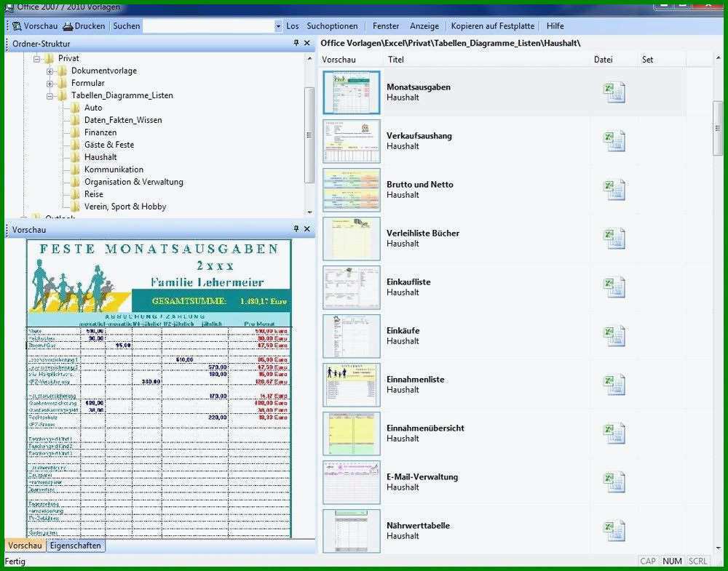The image size is (728, 571).
Task: Select the Daten_Fakten_Wissen folder
Action: click(123, 120)
